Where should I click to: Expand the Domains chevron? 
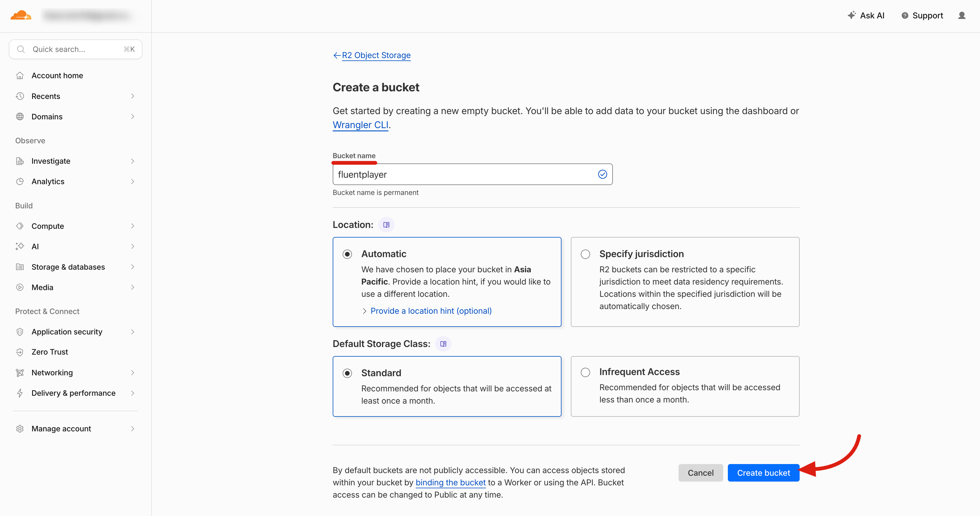(132, 116)
